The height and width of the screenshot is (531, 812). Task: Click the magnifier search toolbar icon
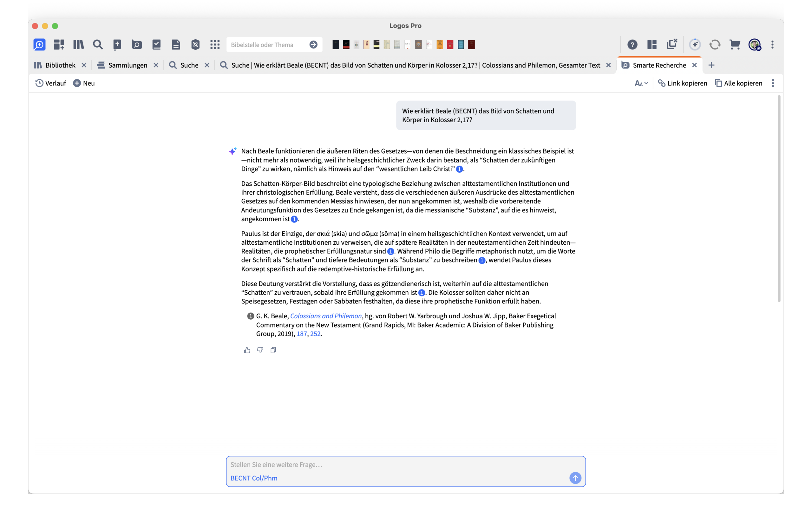pyautogui.click(x=98, y=44)
